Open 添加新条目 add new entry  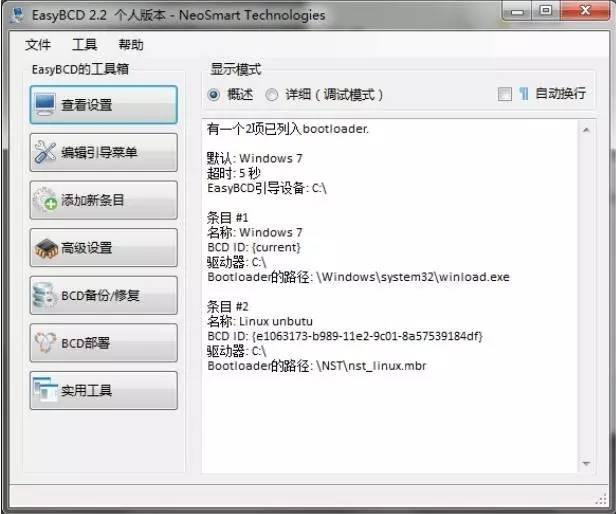click(104, 200)
